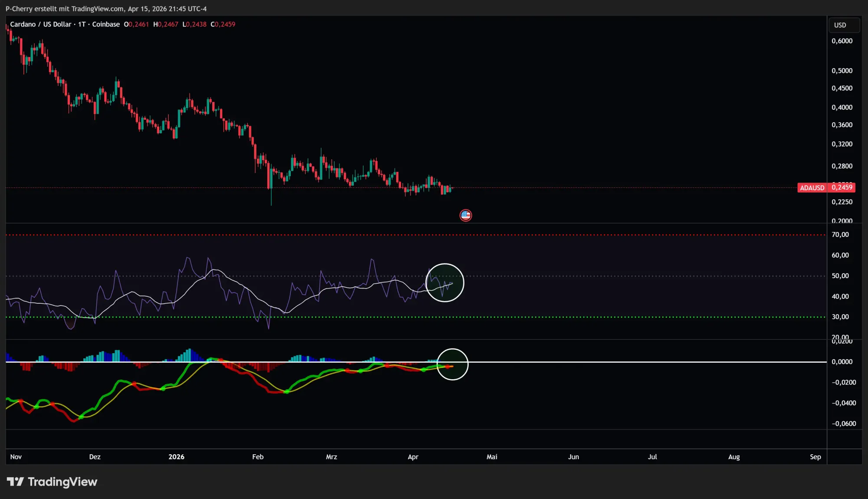The width and height of the screenshot is (868, 499).
Task: Open the USD currency selector
Action: pos(844,25)
